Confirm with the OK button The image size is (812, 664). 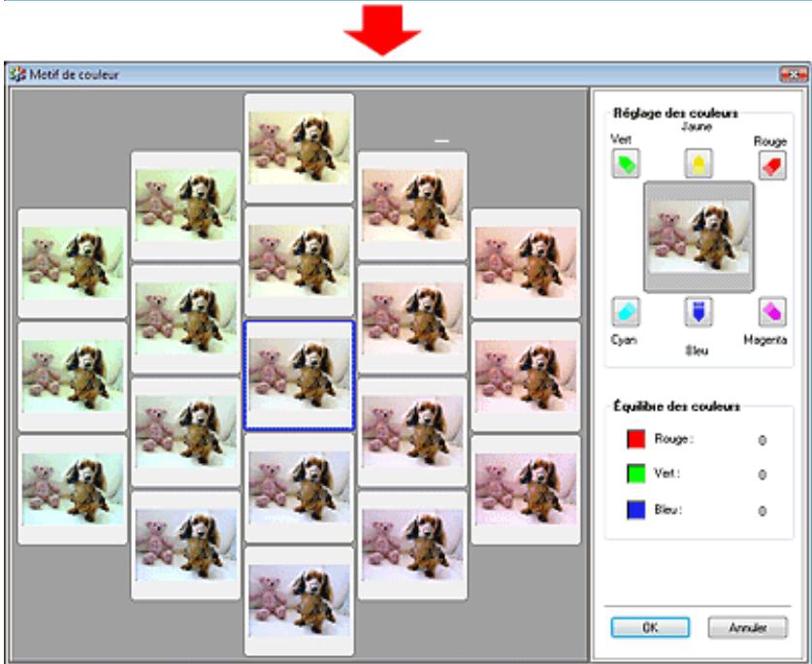[x=650, y=627]
